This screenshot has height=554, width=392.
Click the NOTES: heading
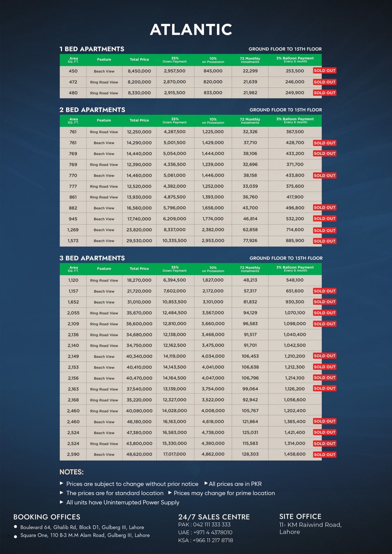click(72, 472)
